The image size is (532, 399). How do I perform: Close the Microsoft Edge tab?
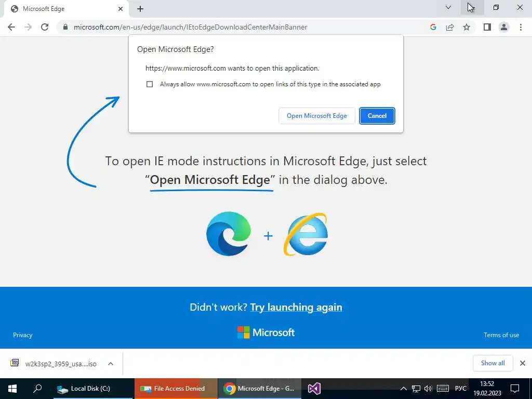(x=121, y=9)
